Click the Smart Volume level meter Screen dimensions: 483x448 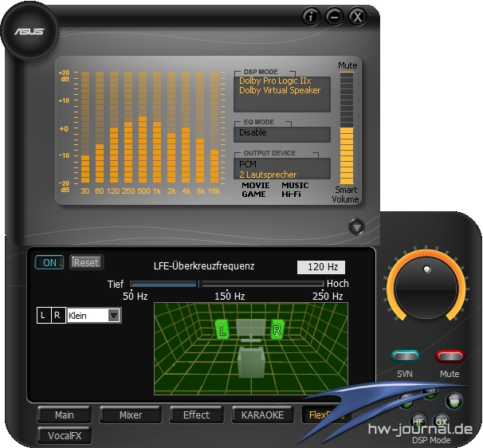tap(347, 128)
